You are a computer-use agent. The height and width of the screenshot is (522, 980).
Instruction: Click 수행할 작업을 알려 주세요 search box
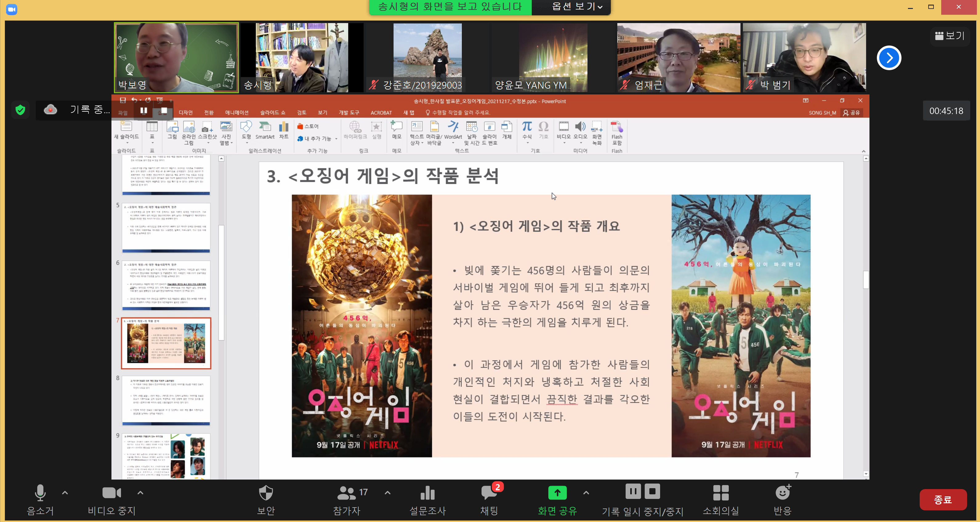pos(458,113)
